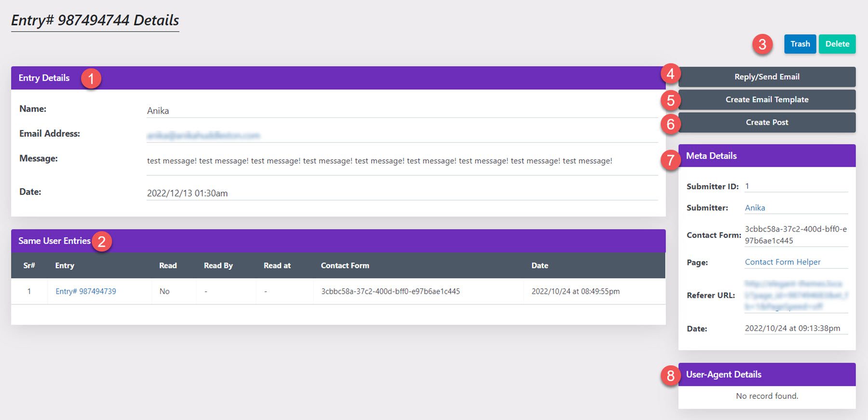Click the Read at column header
This screenshot has width=868, height=420.
tap(277, 265)
